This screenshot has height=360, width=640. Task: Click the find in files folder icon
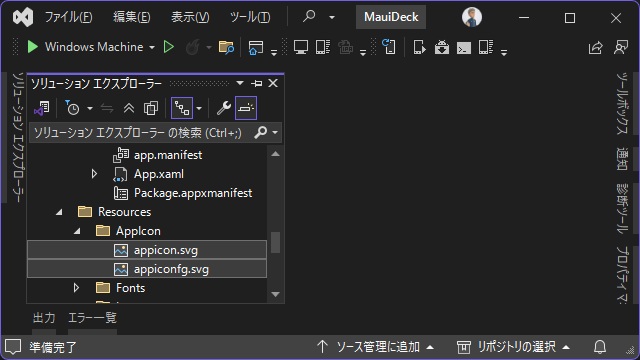[x=226, y=47]
